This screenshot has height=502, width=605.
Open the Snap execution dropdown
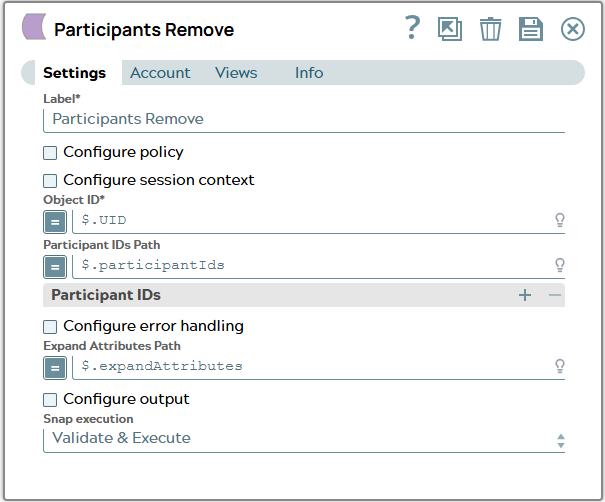pos(304,439)
